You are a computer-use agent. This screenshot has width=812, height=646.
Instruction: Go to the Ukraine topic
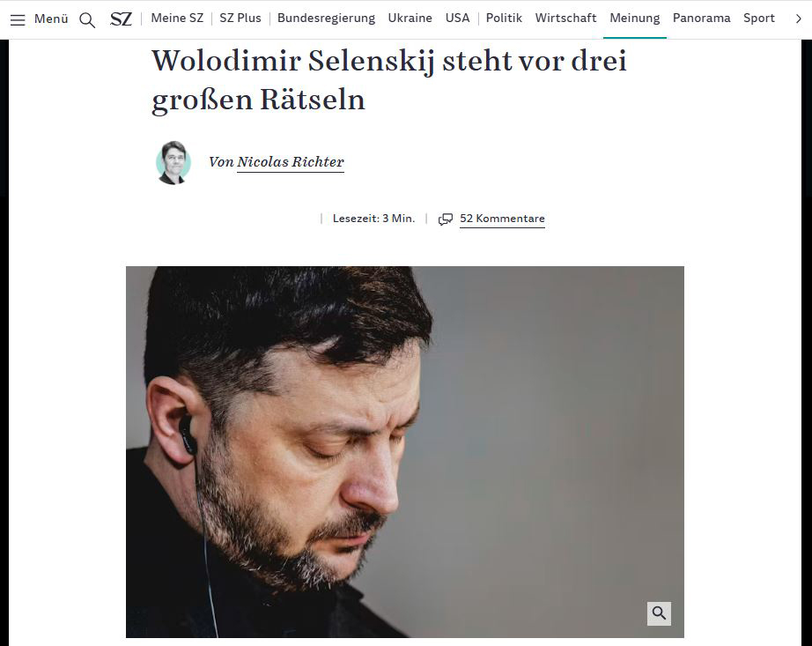point(410,19)
